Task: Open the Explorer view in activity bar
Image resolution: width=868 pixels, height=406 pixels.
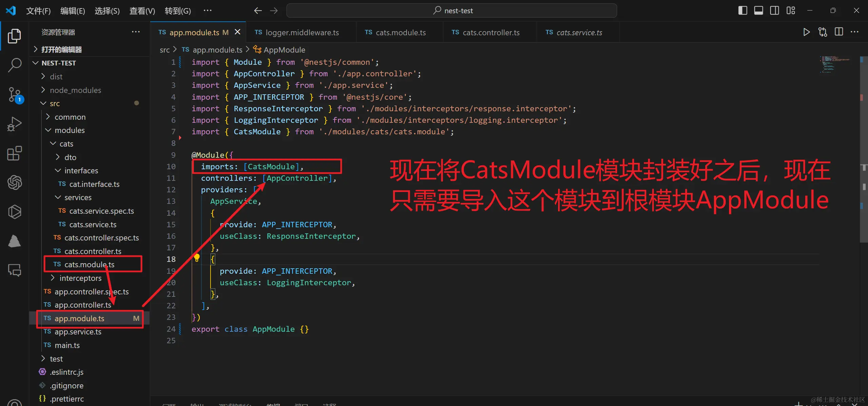Action: click(x=14, y=36)
